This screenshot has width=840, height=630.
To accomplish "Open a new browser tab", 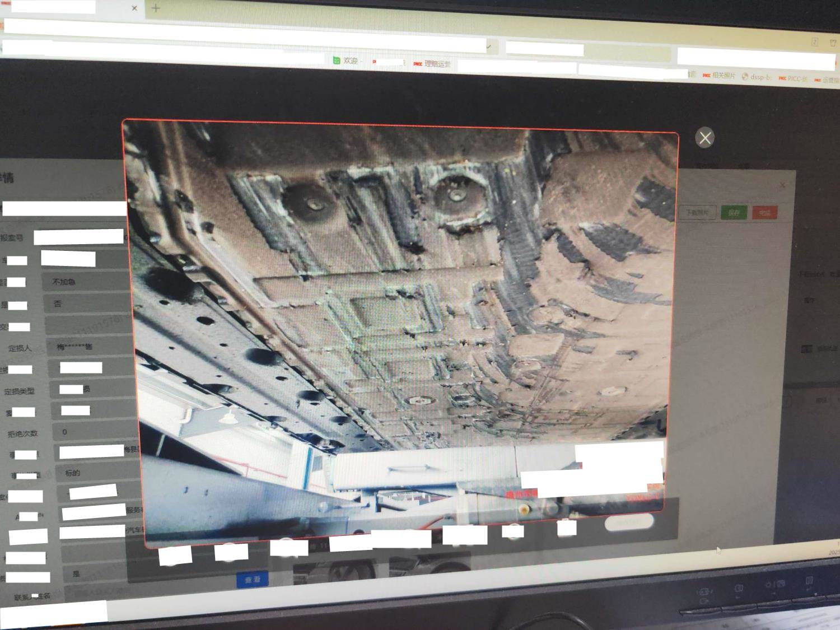I will pos(156,8).
